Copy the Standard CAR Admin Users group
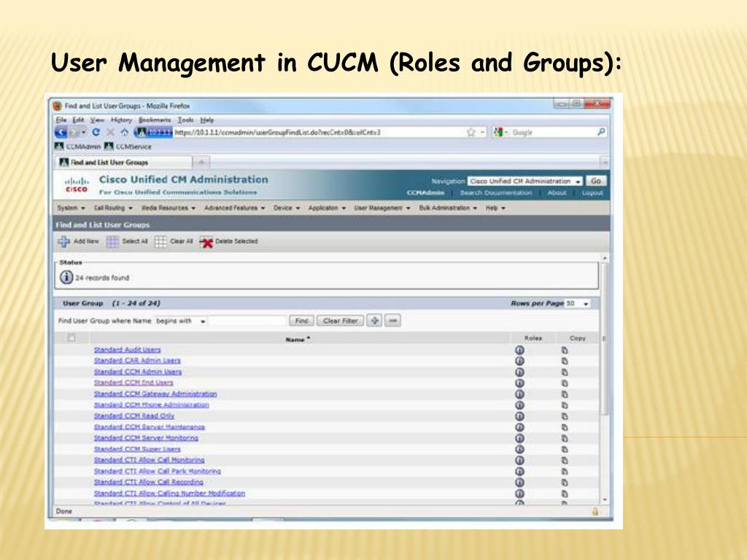747x560 pixels. (565, 361)
